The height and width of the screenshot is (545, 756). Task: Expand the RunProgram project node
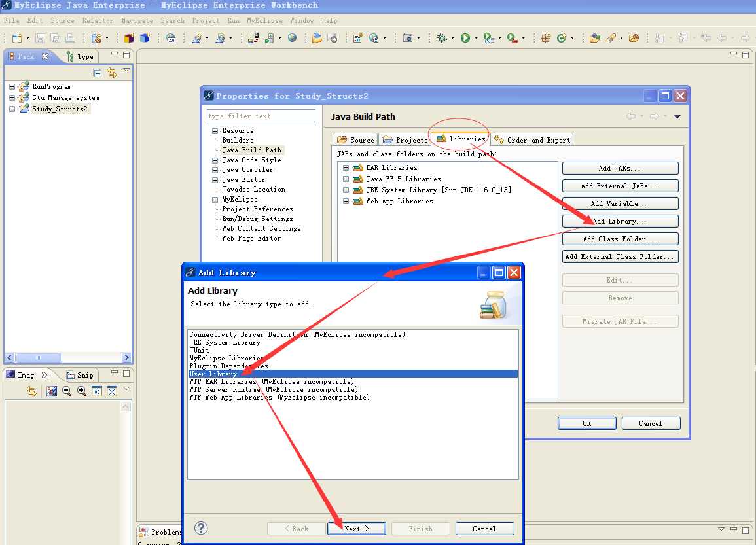(x=12, y=87)
